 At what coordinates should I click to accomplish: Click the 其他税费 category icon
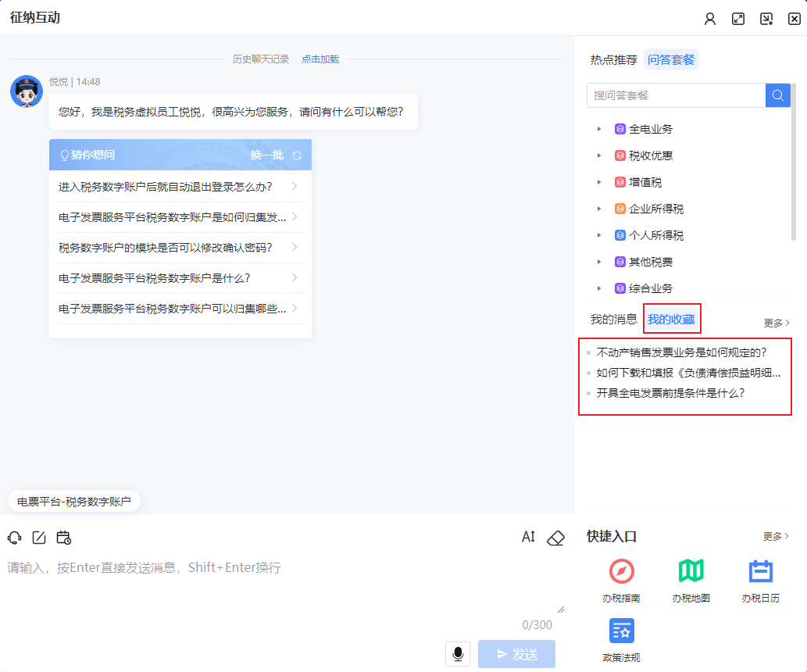pos(620,262)
